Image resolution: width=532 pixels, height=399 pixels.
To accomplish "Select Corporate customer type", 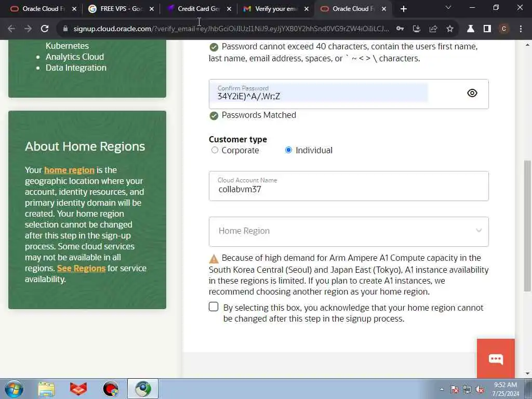I will coord(215,150).
